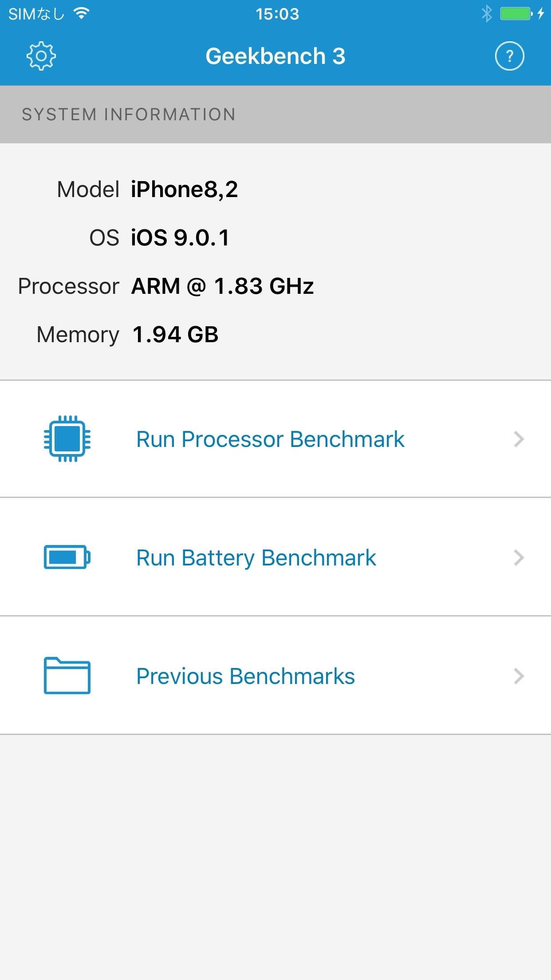
Task: Tap the ARM @ 1.83 GHz processor text
Action: pos(222,286)
